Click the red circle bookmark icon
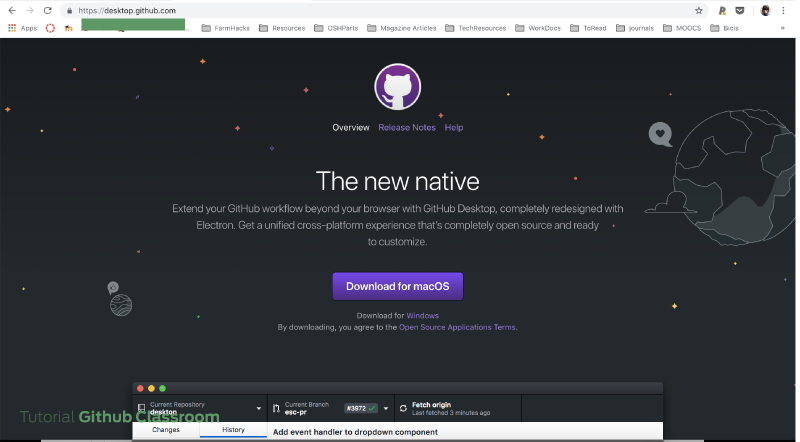This screenshot has width=800, height=442. pos(50,28)
